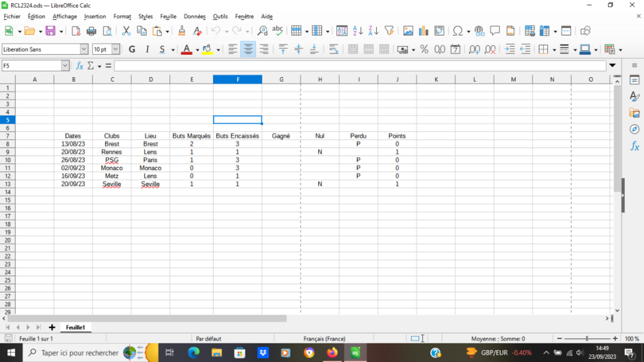
Task: Sort ascending with the A-Z icon
Action: [x=357, y=31]
